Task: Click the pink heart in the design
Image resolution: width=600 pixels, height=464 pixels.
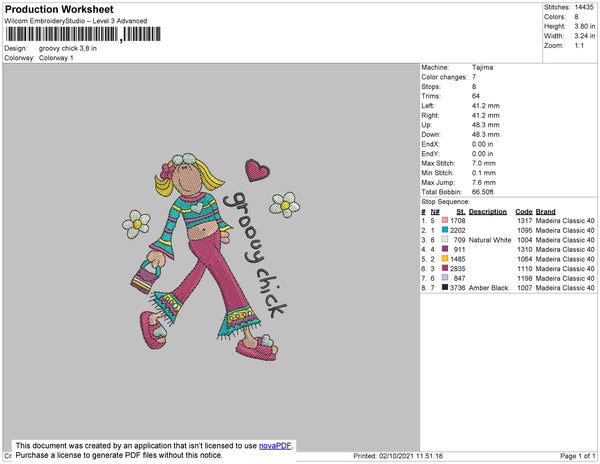Action: pyautogui.click(x=257, y=170)
